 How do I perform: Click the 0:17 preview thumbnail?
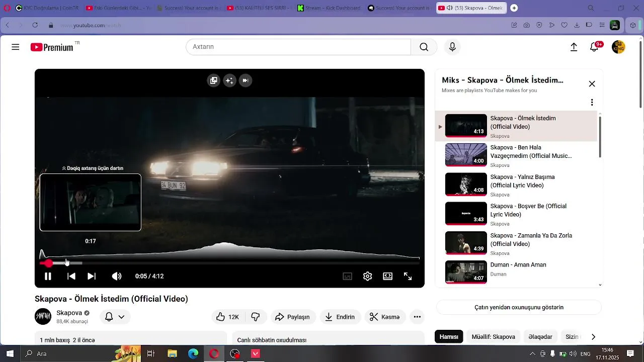tap(91, 202)
